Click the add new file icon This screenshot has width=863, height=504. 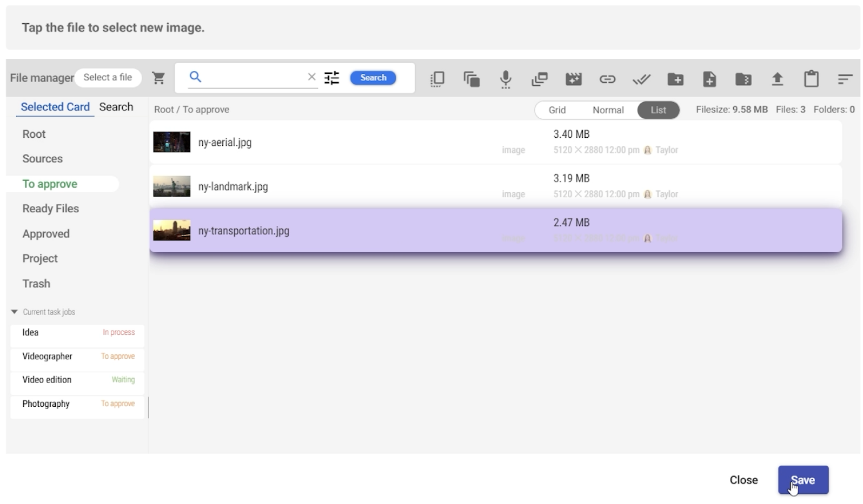coord(709,79)
